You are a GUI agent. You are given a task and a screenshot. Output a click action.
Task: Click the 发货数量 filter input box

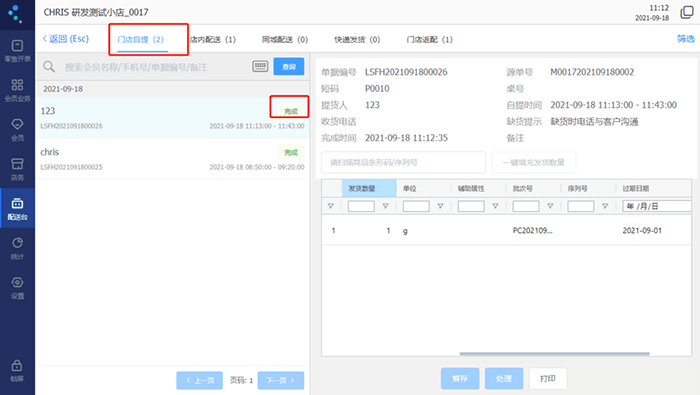[x=361, y=206]
